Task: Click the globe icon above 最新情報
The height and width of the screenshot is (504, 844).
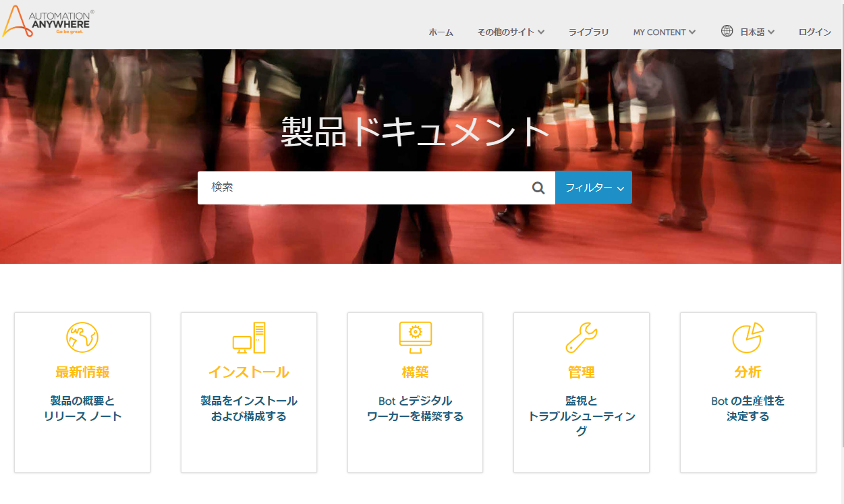Action: (82, 337)
